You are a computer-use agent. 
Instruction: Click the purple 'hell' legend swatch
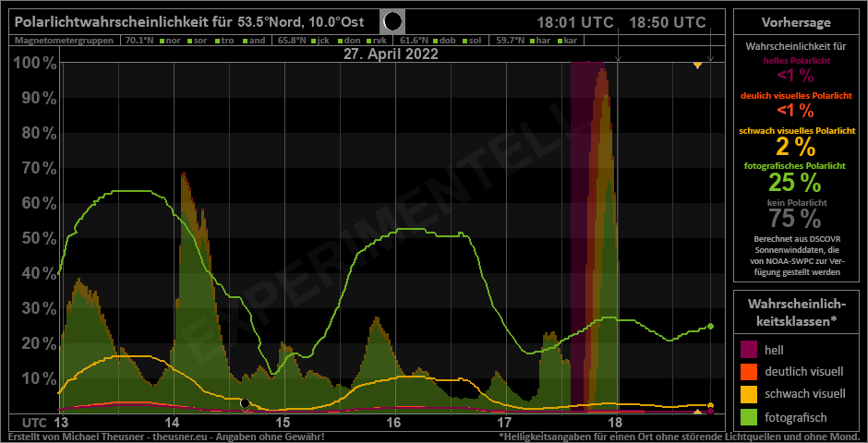(749, 351)
